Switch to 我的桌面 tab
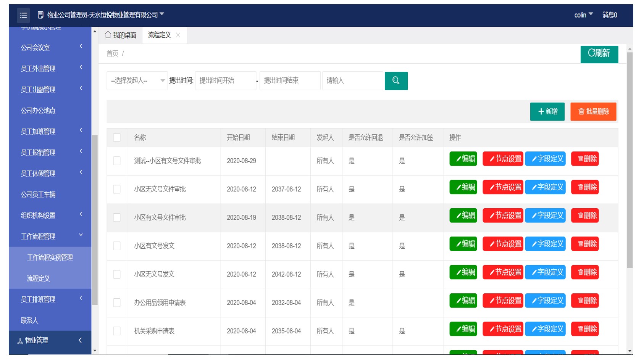644x362 pixels. (x=121, y=35)
